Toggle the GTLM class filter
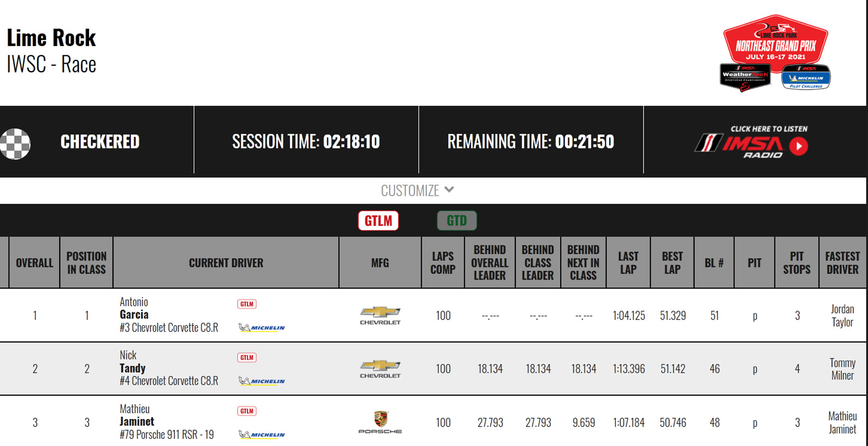This screenshot has height=446, width=868. pos(378,221)
